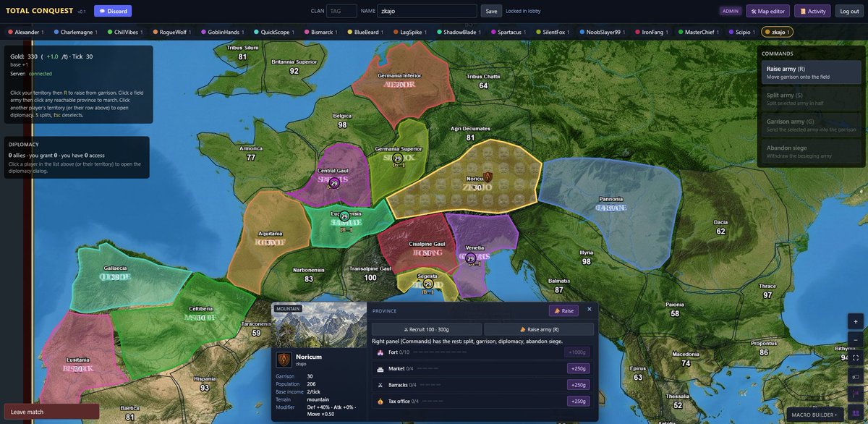
Task: Select the 29 army token in Segesta
Action: (428, 284)
